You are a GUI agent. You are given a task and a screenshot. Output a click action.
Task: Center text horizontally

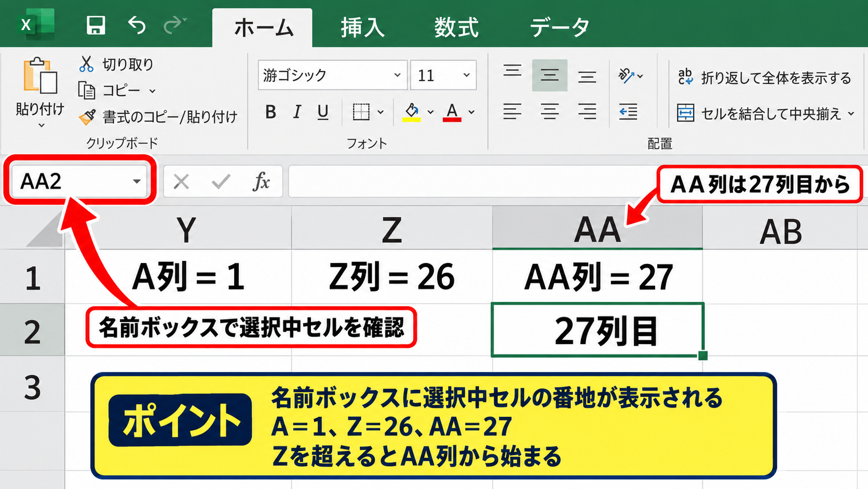point(550,112)
